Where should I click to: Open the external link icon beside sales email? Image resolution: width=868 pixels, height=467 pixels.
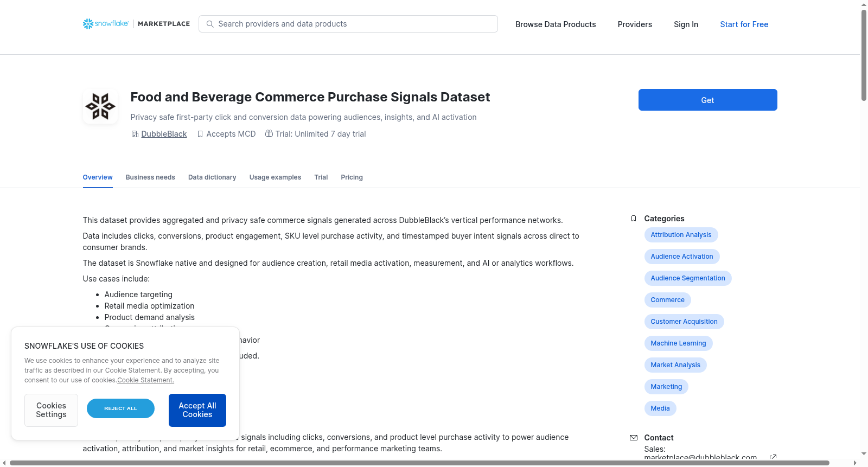pyautogui.click(x=773, y=457)
